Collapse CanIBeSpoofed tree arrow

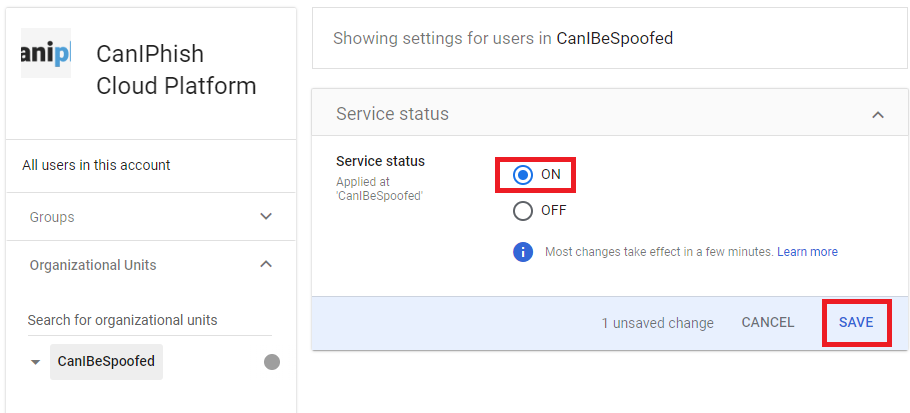click(x=35, y=362)
